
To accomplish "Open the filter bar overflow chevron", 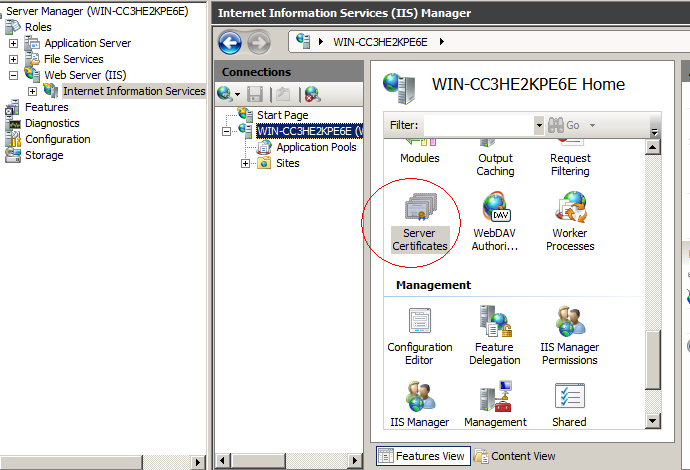I will pyautogui.click(x=654, y=132).
